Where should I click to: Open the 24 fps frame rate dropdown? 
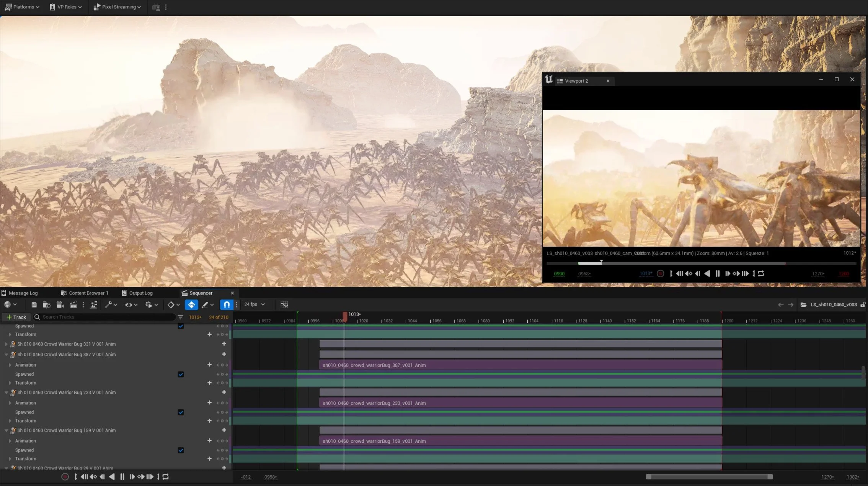(255, 304)
